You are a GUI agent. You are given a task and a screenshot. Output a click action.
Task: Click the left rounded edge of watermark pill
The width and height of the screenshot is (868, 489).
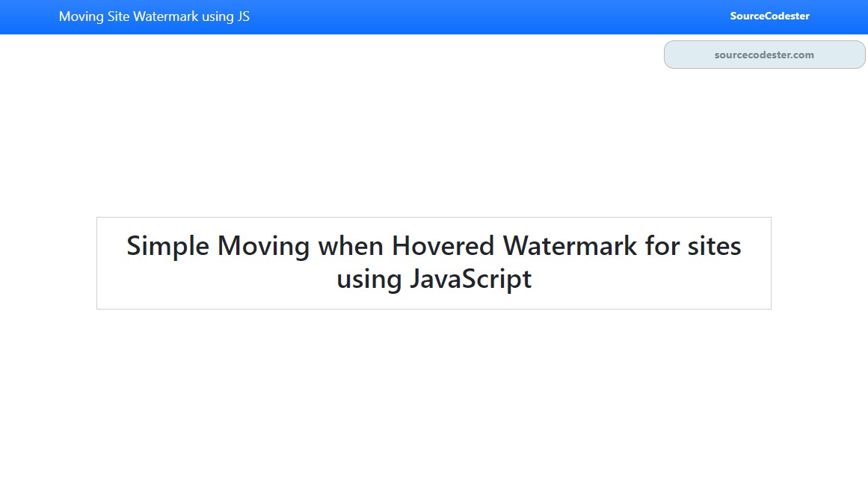tap(671, 55)
